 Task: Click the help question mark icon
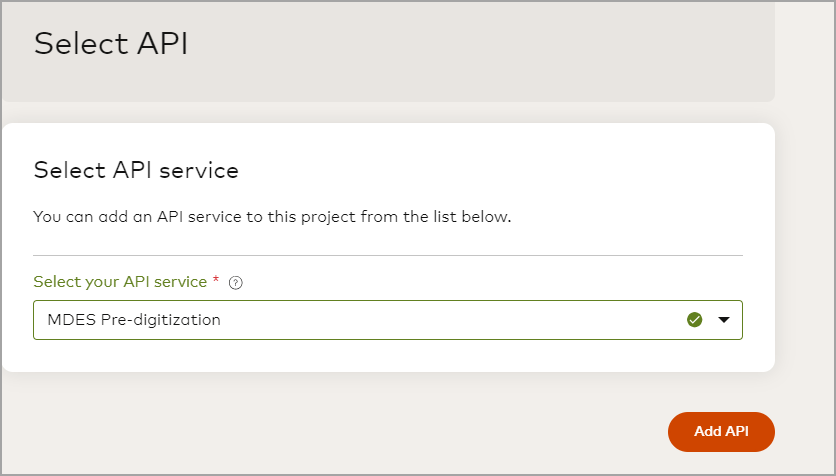click(x=236, y=283)
